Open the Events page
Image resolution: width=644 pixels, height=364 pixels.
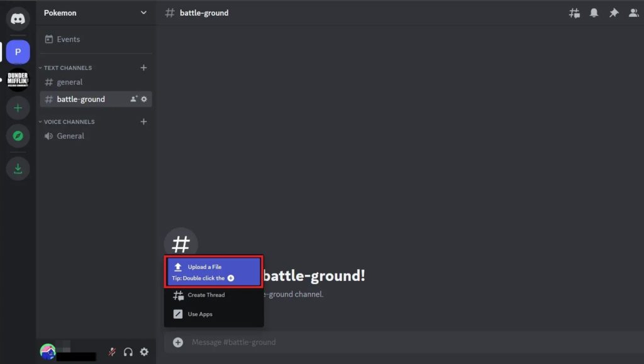pyautogui.click(x=96, y=40)
